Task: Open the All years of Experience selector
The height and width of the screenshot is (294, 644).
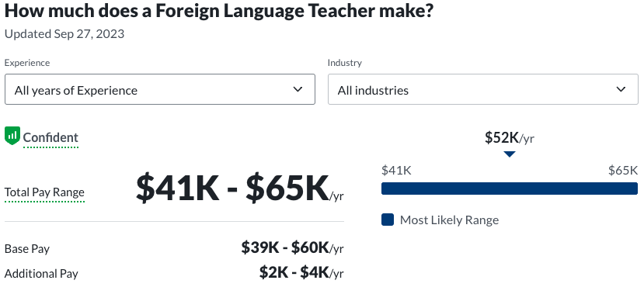Action: [160, 89]
